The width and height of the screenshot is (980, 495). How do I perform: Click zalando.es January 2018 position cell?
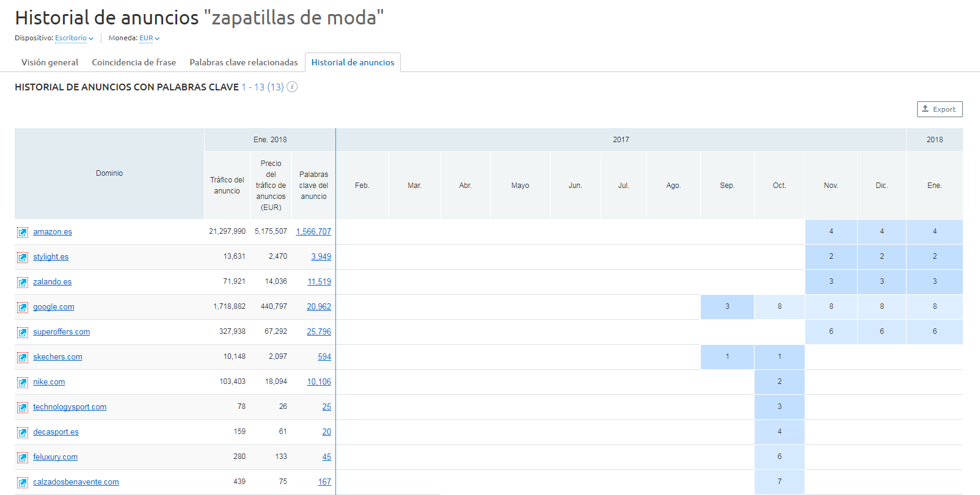point(935,282)
